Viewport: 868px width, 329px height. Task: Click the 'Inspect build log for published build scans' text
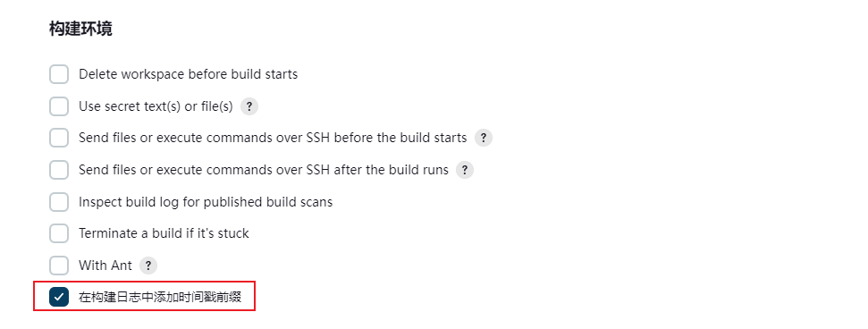tap(206, 202)
